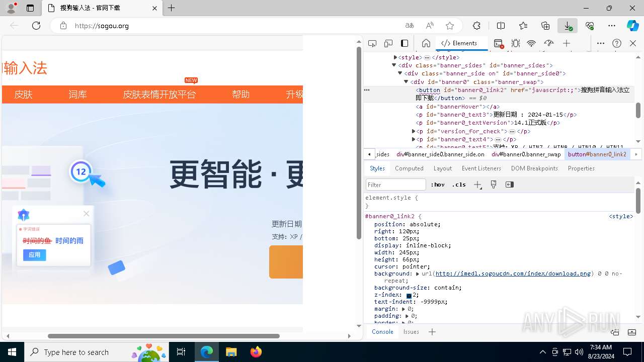Open DevTools customize ellipsis menu
The width and height of the screenshot is (644, 362).
point(601,43)
